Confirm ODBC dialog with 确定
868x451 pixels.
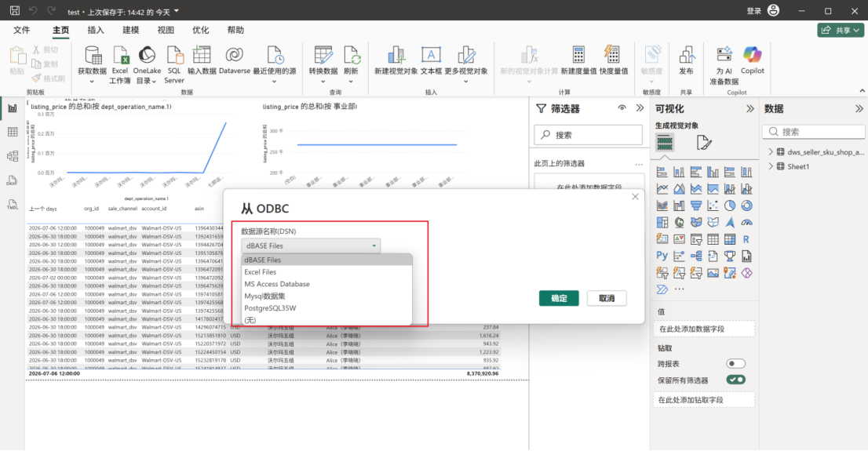(x=559, y=298)
